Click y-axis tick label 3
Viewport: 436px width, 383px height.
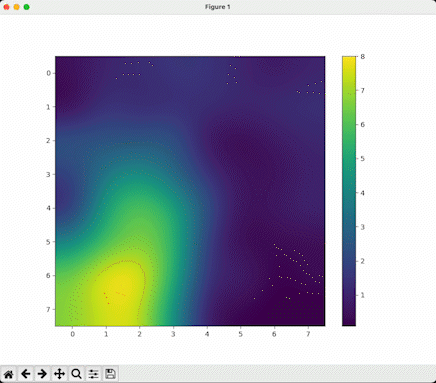click(49, 174)
